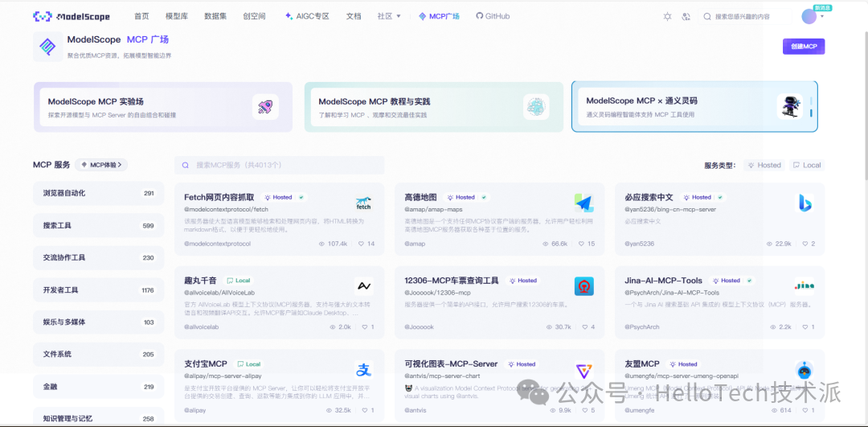Screen dimensions: 868x427
Task: Click the red 12306 railway logo
Action: (x=584, y=286)
